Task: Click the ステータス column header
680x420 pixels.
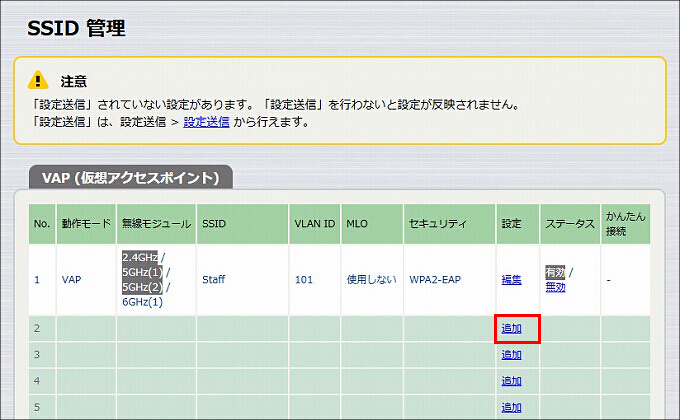Action: pos(570,224)
